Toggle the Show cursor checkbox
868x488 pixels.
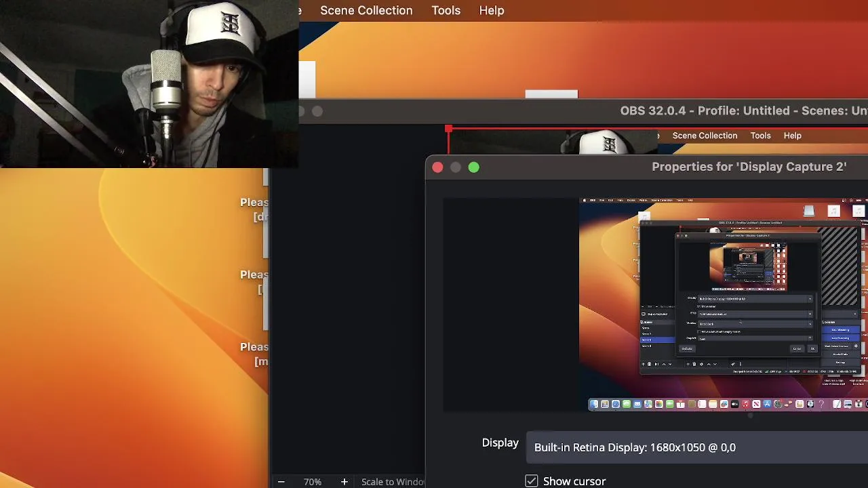pyautogui.click(x=532, y=481)
